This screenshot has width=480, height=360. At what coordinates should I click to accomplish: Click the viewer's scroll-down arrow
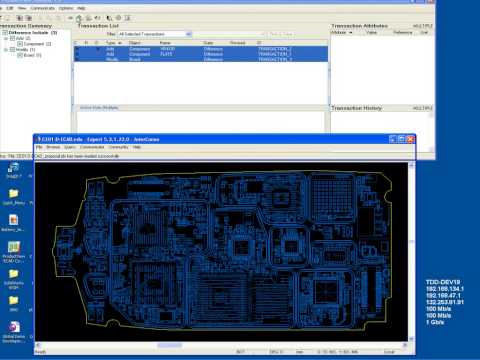coord(412,339)
